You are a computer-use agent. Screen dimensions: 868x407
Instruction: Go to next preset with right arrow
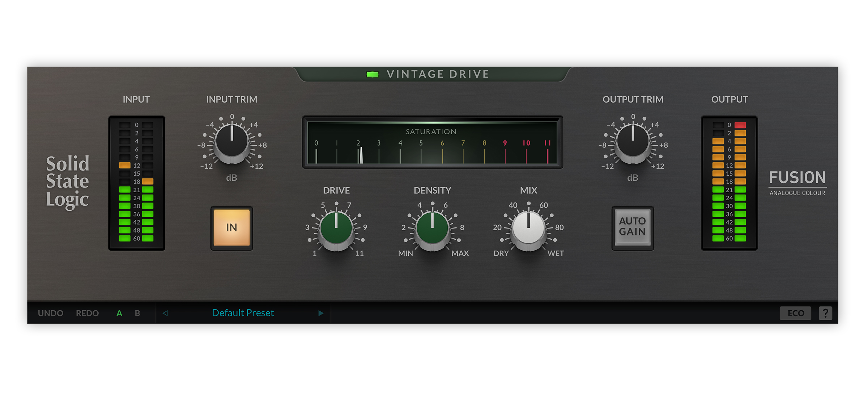321,313
